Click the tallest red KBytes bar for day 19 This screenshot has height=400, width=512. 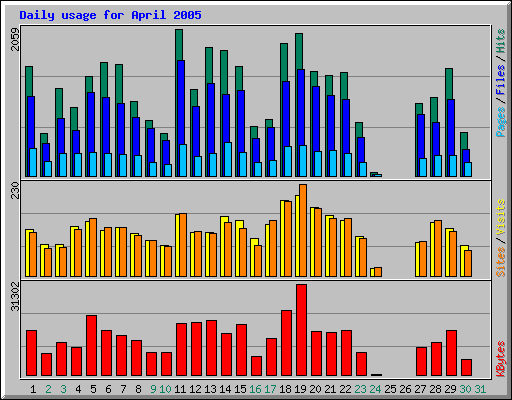[x=301, y=330]
